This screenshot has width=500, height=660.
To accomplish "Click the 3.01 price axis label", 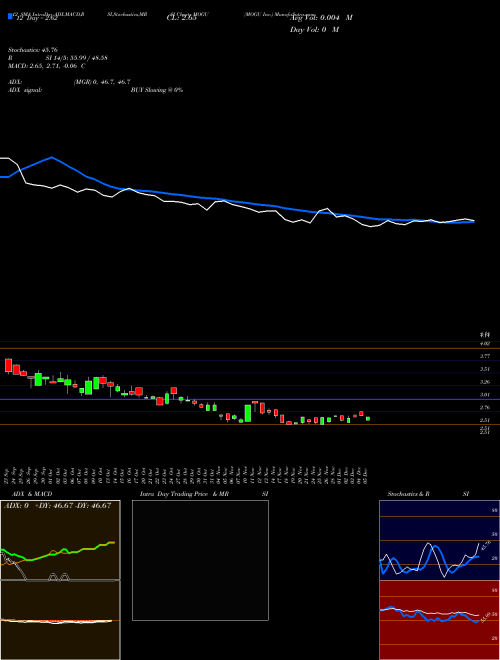I will pos(485,394).
